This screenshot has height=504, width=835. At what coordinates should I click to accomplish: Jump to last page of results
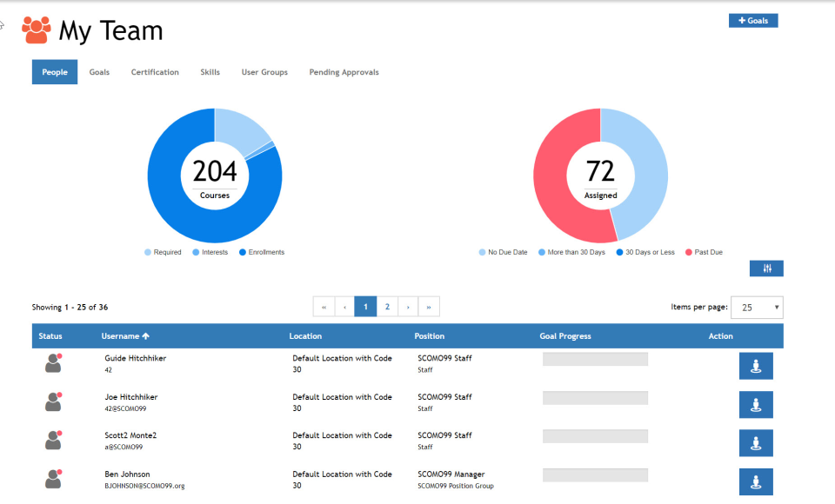429,307
